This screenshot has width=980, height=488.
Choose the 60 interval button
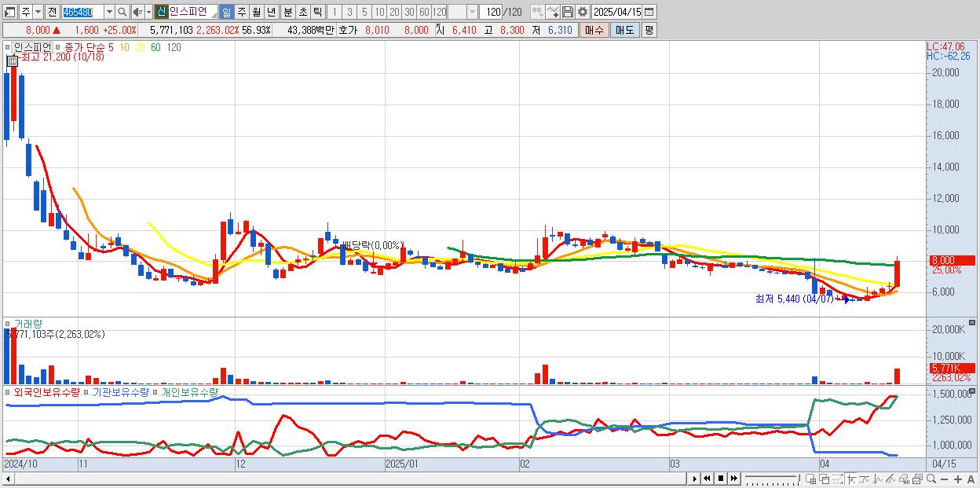point(424,12)
